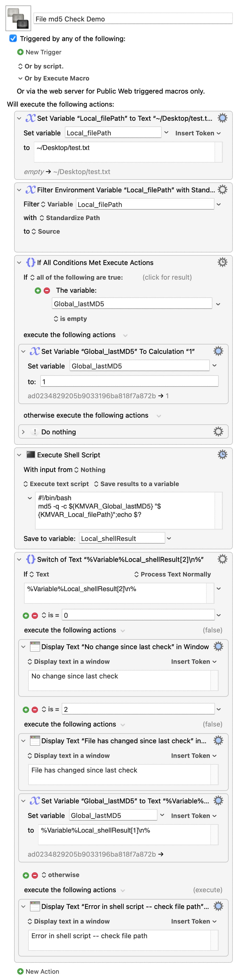Open 'Save results to a variable' popup
This screenshot has width=238, height=980.
[x=136, y=484]
